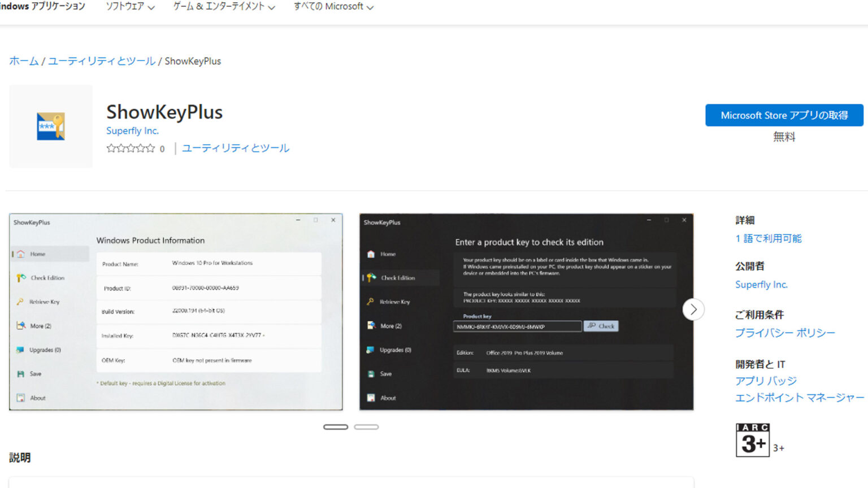Open the プライバシー ポリシー link
Viewport: 868px width, 488px height.
click(785, 333)
